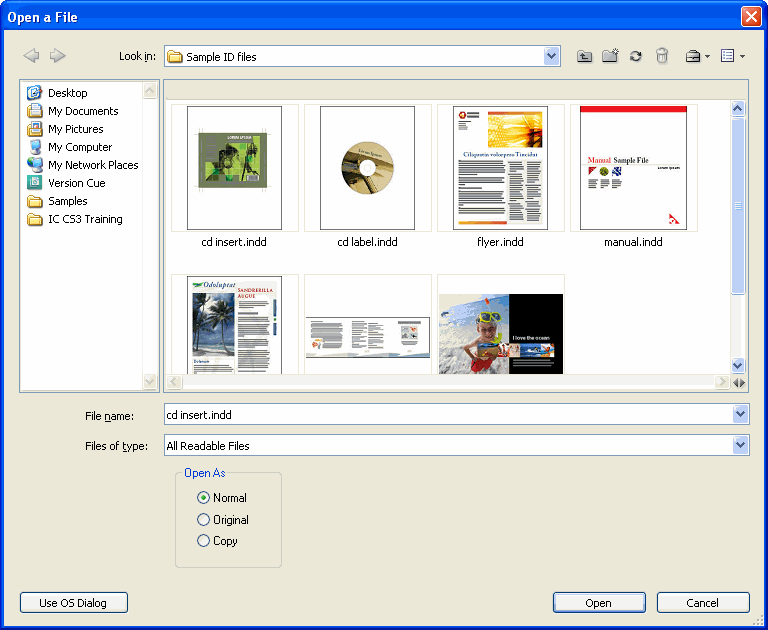This screenshot has width=768, height=630.
Task: Click the My Network Places icon
Action: click(x=34, y=165)
